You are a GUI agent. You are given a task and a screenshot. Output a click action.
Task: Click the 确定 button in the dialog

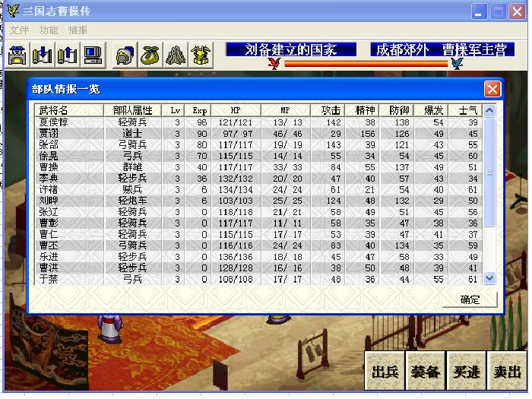[x=470, y=299]
